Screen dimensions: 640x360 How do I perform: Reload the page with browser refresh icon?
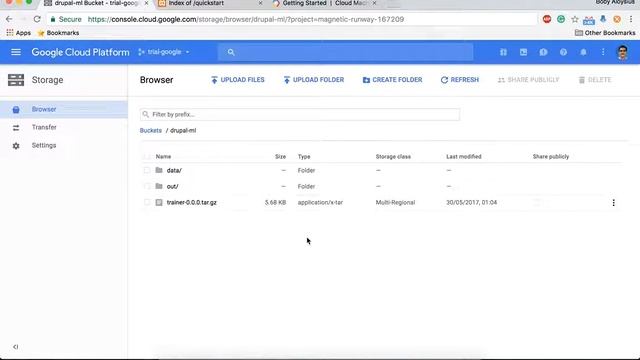coord(37,19)
